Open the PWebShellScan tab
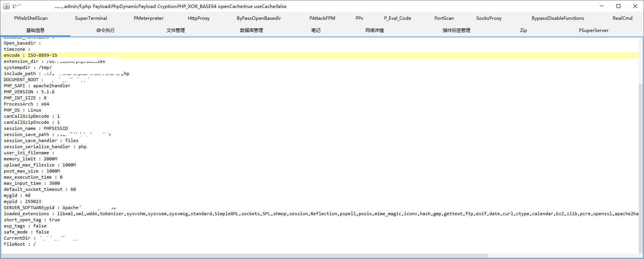Viewport: 644px width, 259px height. point(31,18)
